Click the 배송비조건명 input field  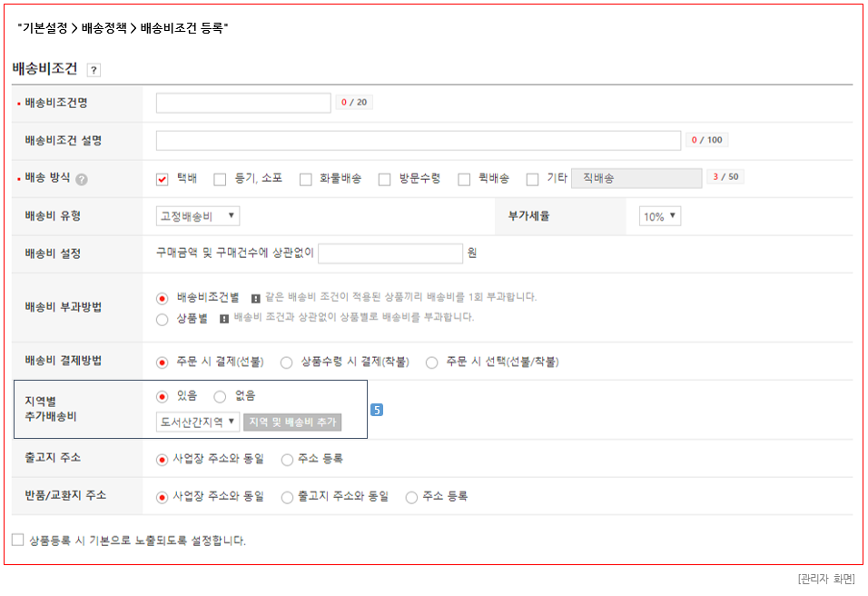tap(243, 103)
